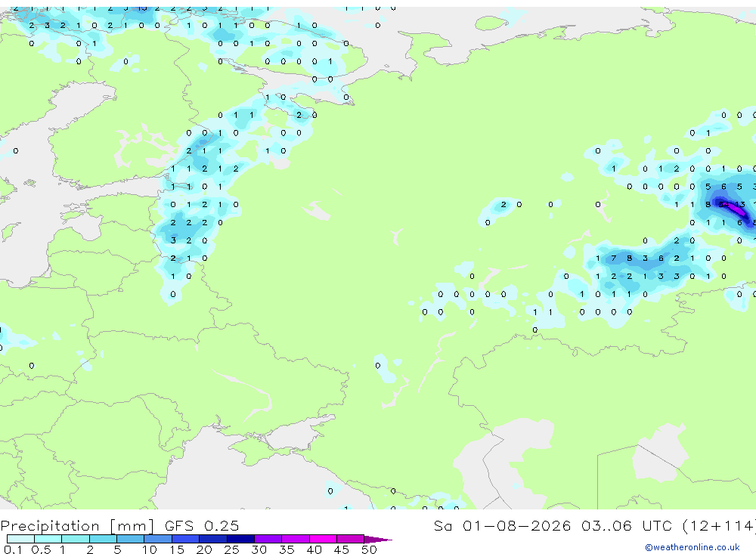The width and height of the screenshot is (756, 554).
Task: Click the "15" legend scale label
Action: click(176, 549)
